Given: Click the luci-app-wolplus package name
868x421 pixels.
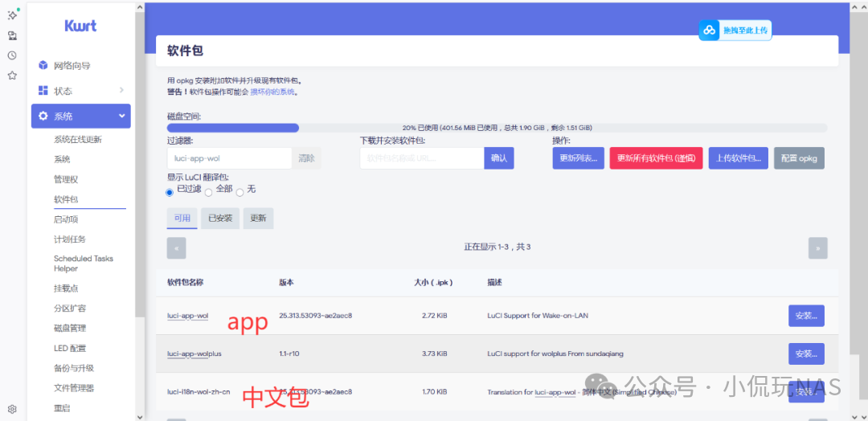Looking at the screenshot, I should click(194, 354).
